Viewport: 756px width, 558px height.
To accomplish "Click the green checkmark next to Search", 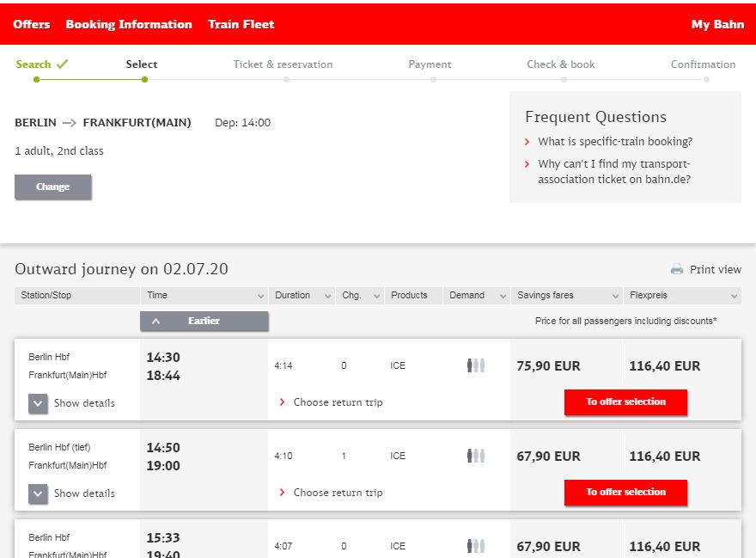I will point(62,64).
